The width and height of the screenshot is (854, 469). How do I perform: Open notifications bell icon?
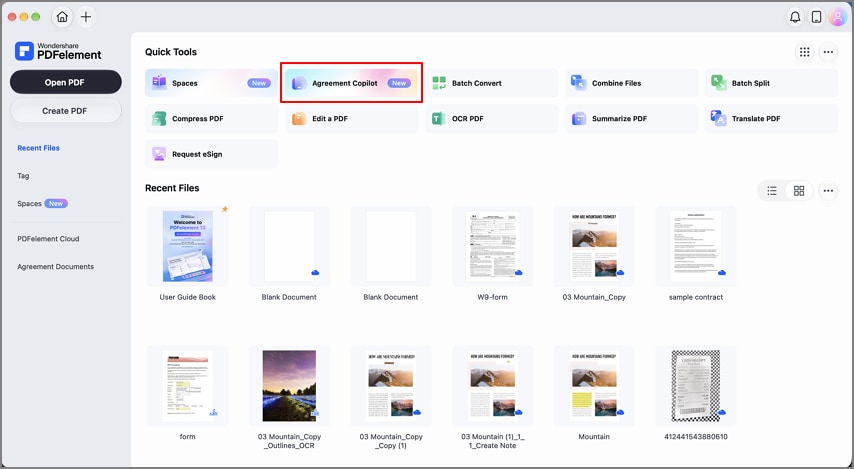coord(795,17)
